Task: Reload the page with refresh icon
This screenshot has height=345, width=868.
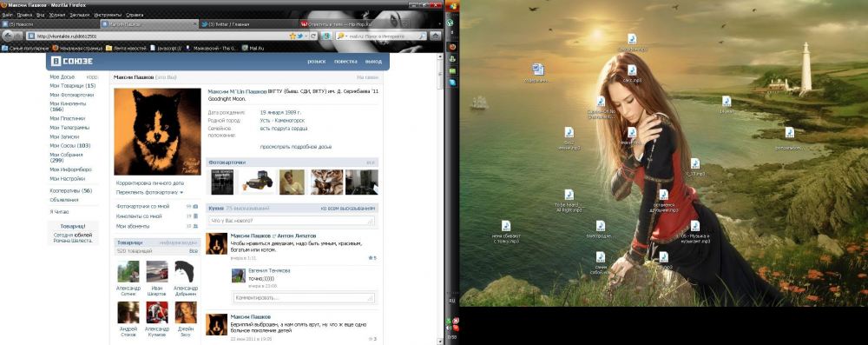Action: click(x=313, y=36)
